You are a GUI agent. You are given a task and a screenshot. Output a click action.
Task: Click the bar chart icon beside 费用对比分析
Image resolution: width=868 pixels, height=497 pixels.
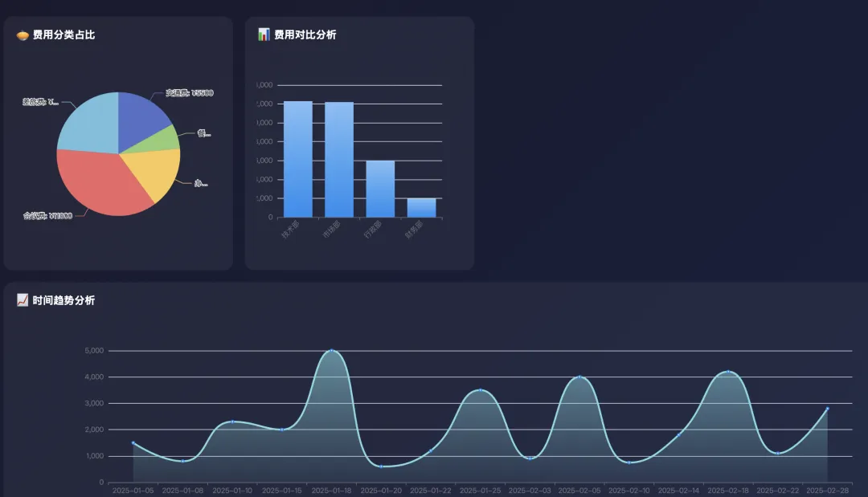[264, 35]
